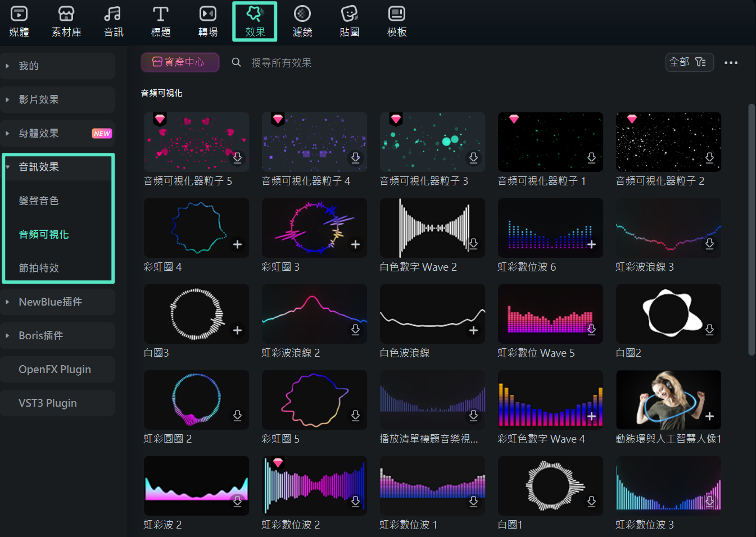The image size is (756, 537).
Task: Switch to the 節拍特效 category
Action: (x=39, y=268)
